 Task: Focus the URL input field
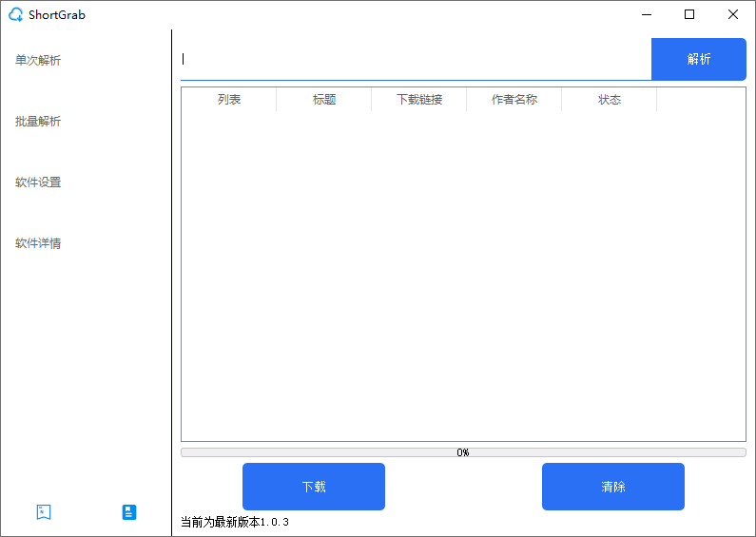tap(415, 59)
